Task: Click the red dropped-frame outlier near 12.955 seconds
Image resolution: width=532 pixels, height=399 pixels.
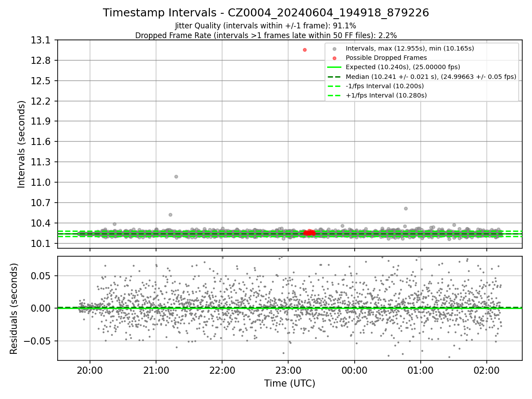Action: (x=305, y=50)
